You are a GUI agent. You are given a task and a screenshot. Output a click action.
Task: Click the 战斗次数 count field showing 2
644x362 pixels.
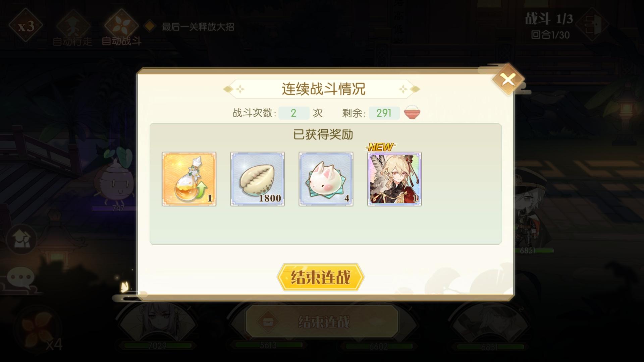(294, 113)
